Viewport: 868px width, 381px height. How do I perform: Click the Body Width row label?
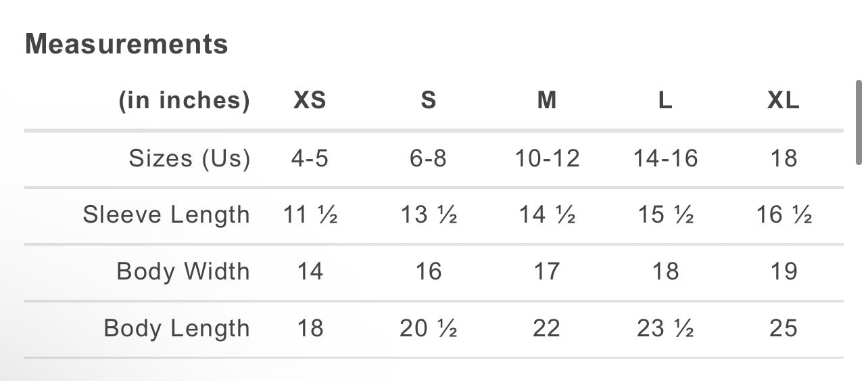[x=183, y=272]
